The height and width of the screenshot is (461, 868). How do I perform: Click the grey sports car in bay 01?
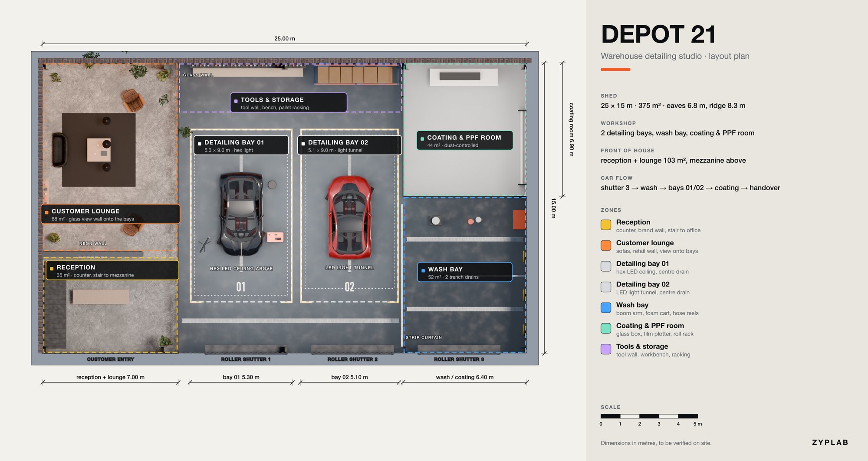241,214
